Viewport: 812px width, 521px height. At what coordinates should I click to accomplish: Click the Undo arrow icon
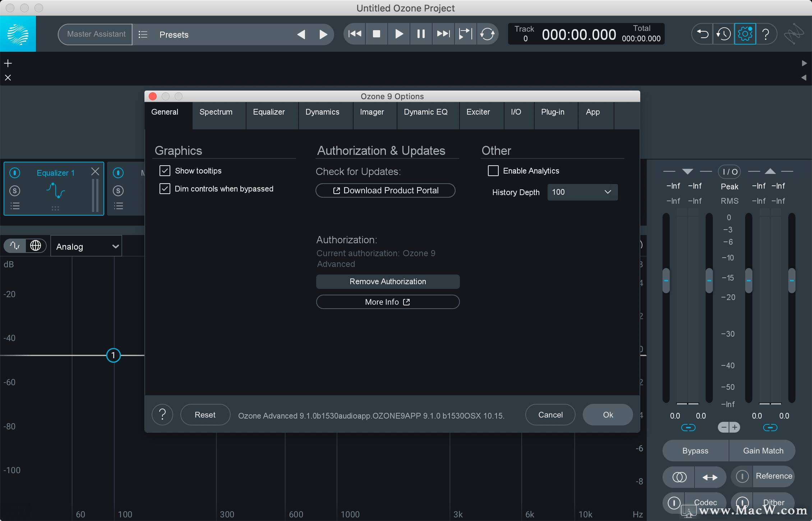[x=702, y=34]
